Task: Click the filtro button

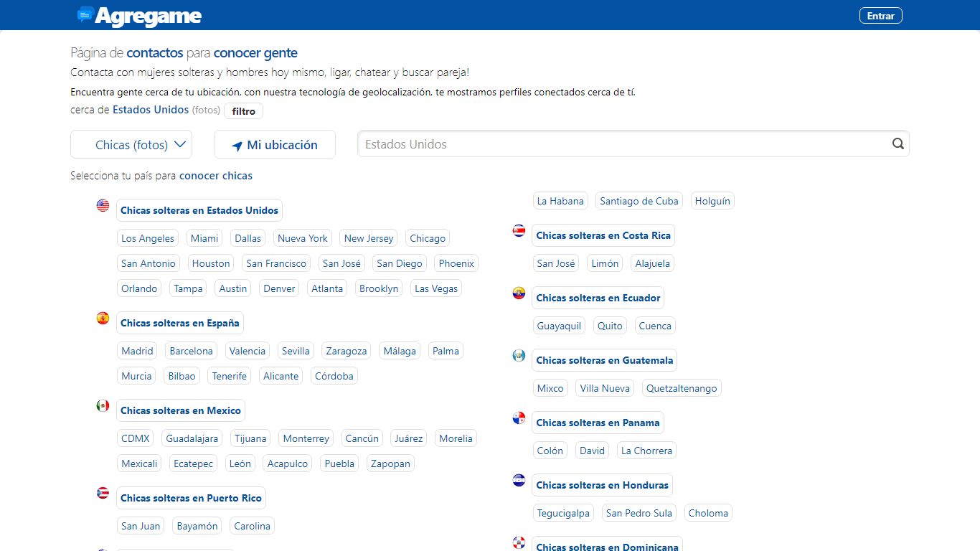Action: (244, 111)
